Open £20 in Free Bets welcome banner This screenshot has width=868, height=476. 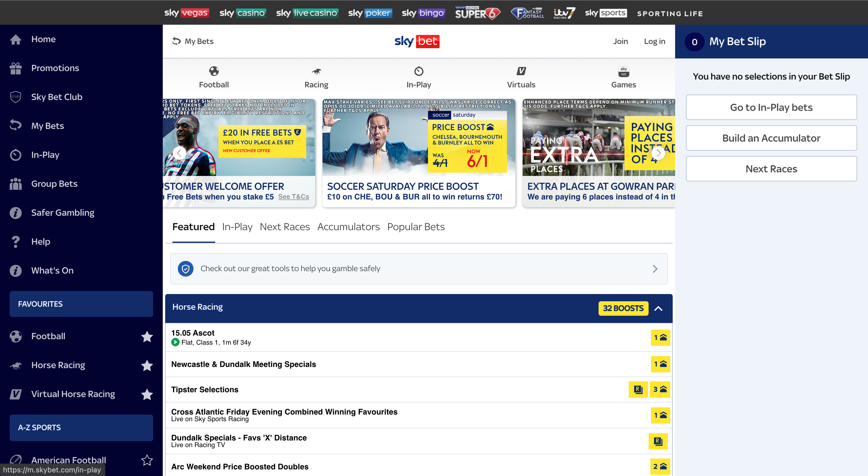(x=239, y=153)
